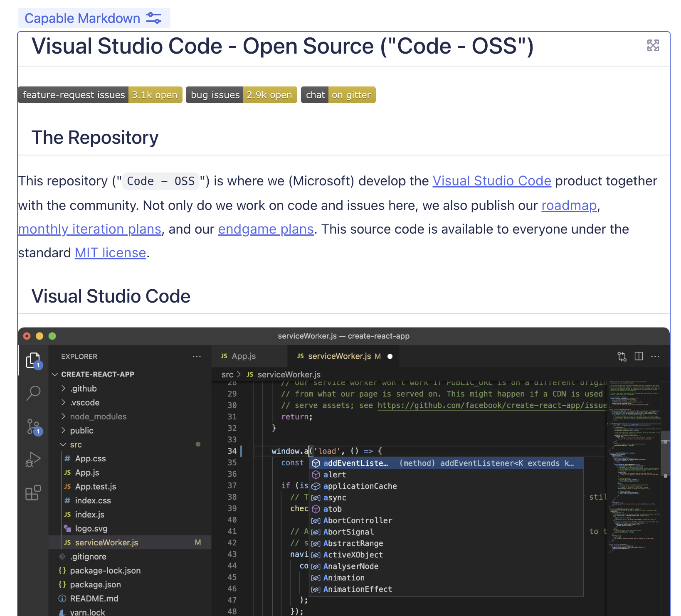Collapse the CREATE-REACT-APP root section
Image resolution: width=681 pixels, height=616 pixels.
[97, 375]
